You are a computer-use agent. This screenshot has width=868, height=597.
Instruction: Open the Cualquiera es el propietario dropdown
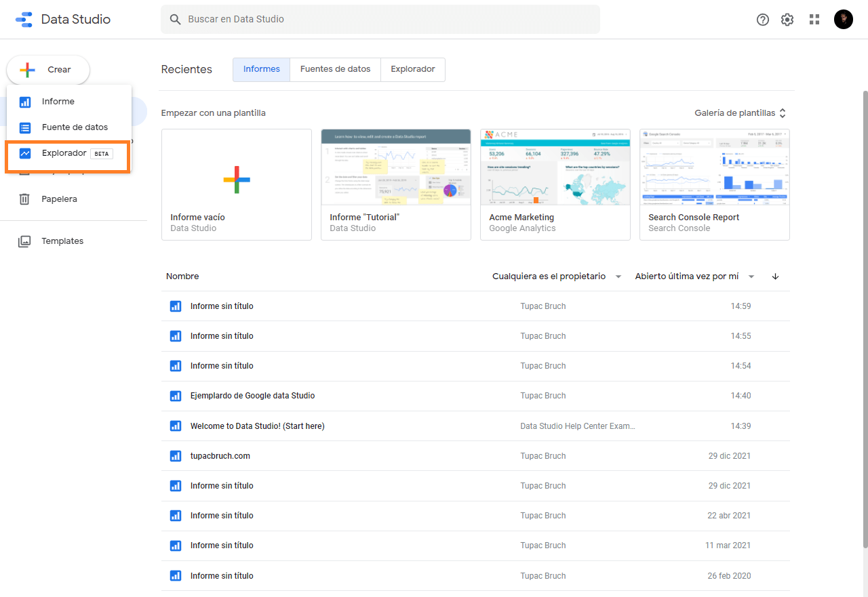(557, 276)
